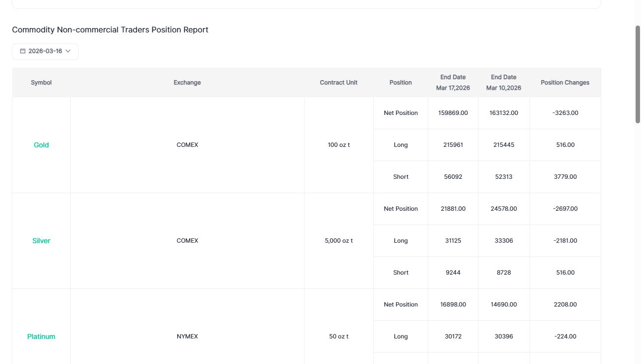Click the Commodity Non-commercial Traders Position Report title
Viewport: 641px width, 364px height.
coord(110,30)
